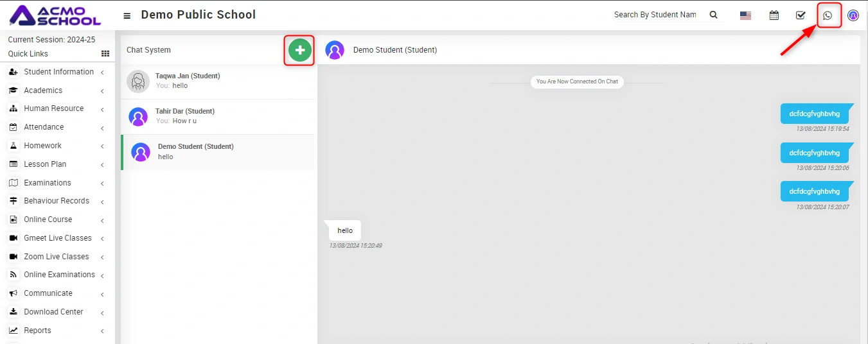The height and width of the screenshot is (344, 868).
Task: Expand the Student Information menu
Action: pyautogui.click(x=58, y=72)
